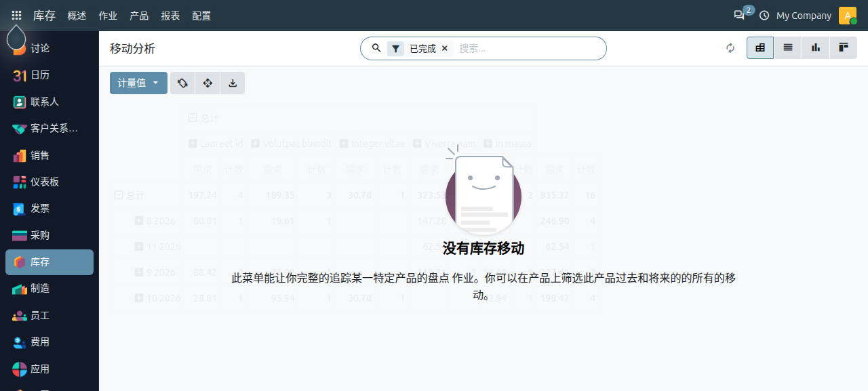Download the pivot table as a spreadsheet

(233, 83)
